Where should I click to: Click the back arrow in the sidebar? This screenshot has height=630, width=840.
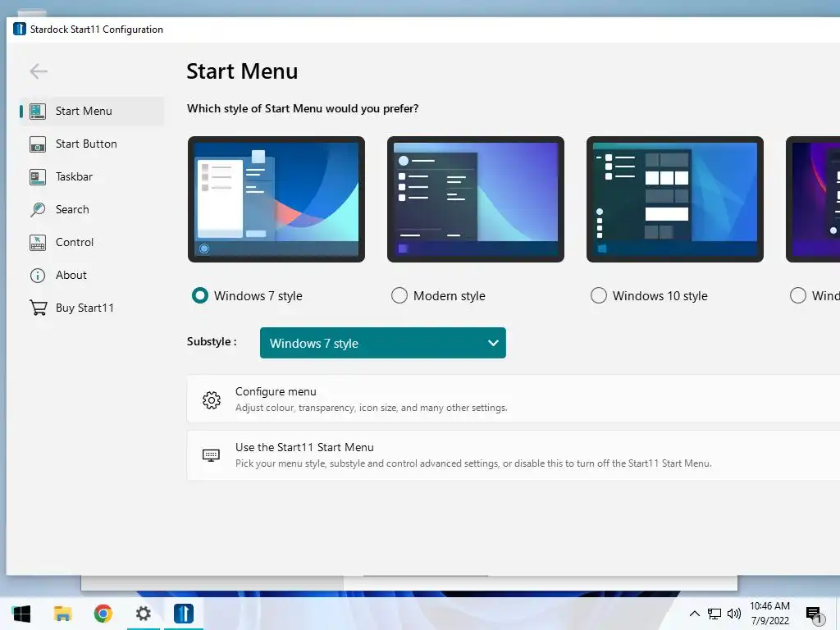pyautogui.click(x=39, y=71)
